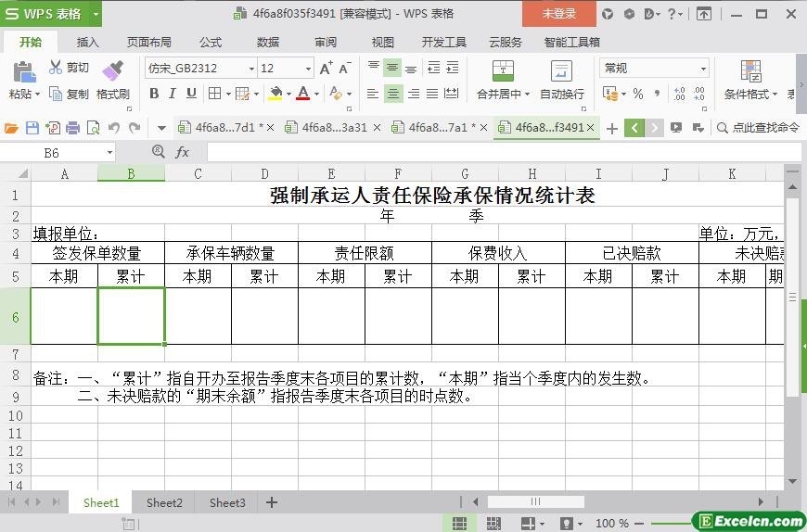The image size is (807, 532).
Task: Open print preview icon
Action: coord(93,128)
